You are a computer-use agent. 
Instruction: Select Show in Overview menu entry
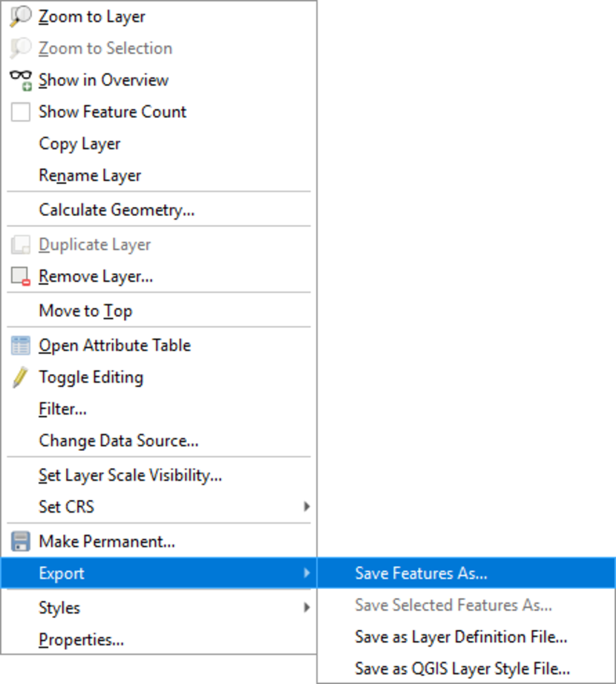coord(159,80)
